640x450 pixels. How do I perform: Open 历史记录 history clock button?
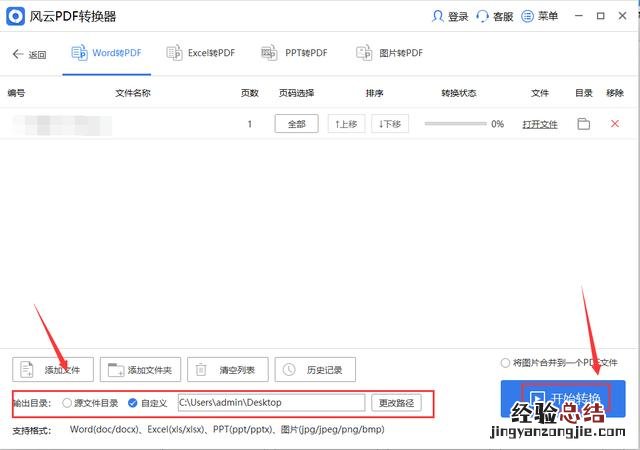coord(314,370)
